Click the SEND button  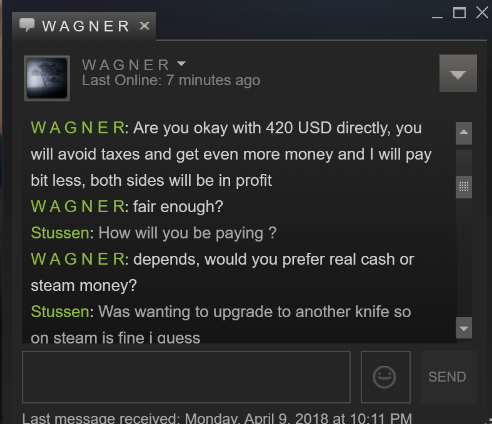point(447,377)
